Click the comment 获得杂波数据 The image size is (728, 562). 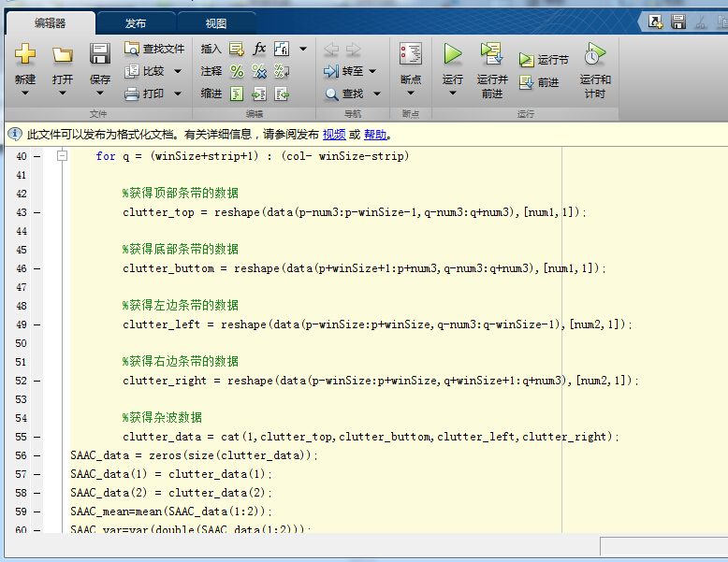[x=162, y=417]
